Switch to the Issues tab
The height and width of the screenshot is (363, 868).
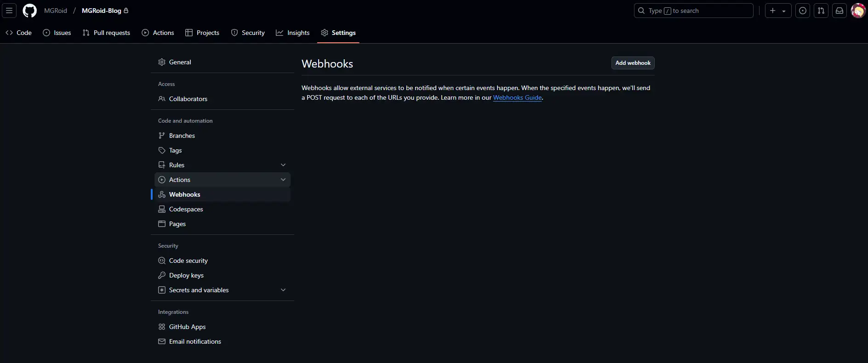coord(57,33)
